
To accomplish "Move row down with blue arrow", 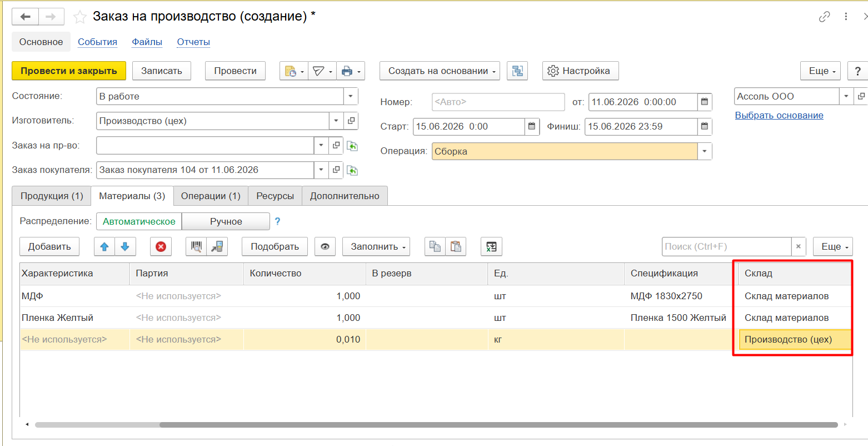I will tap(125, 246).
